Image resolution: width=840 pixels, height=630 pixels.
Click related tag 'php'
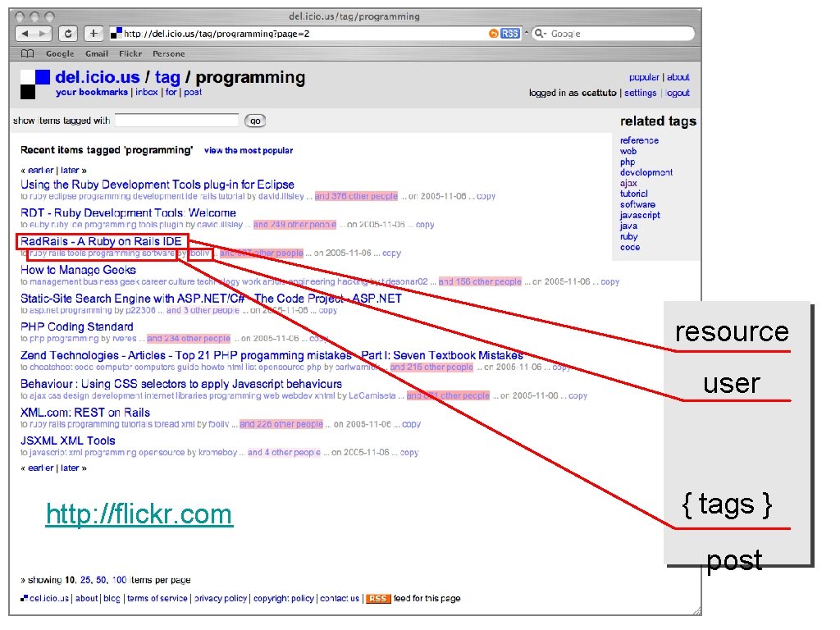[628, 162]
